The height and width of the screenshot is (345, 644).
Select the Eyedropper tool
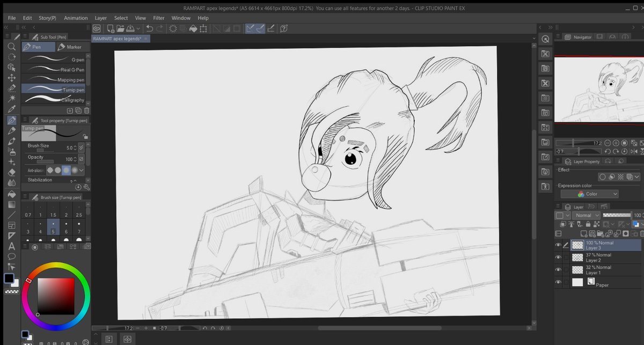click(x=11, y=109)
